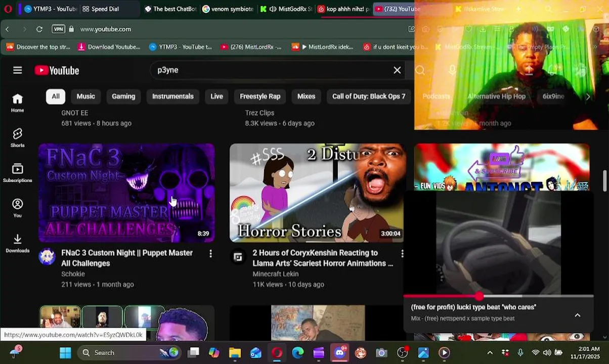Click the padlock site info icon

(x=71, y=29)
